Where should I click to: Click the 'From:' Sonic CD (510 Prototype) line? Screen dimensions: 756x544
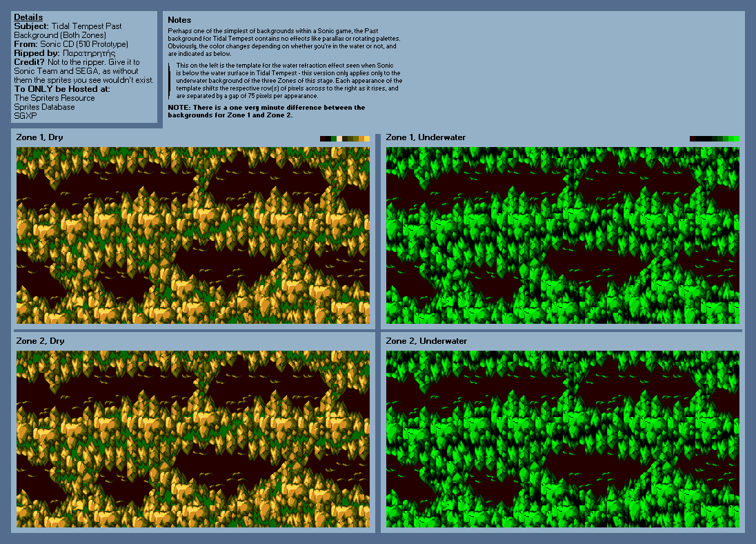pyautogui.click(x=71, y=44)
